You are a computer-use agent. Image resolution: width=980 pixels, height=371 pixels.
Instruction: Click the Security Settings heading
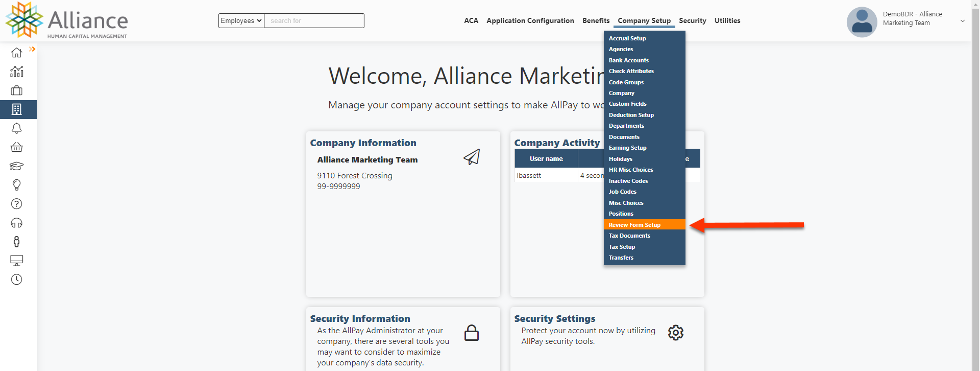555,319
